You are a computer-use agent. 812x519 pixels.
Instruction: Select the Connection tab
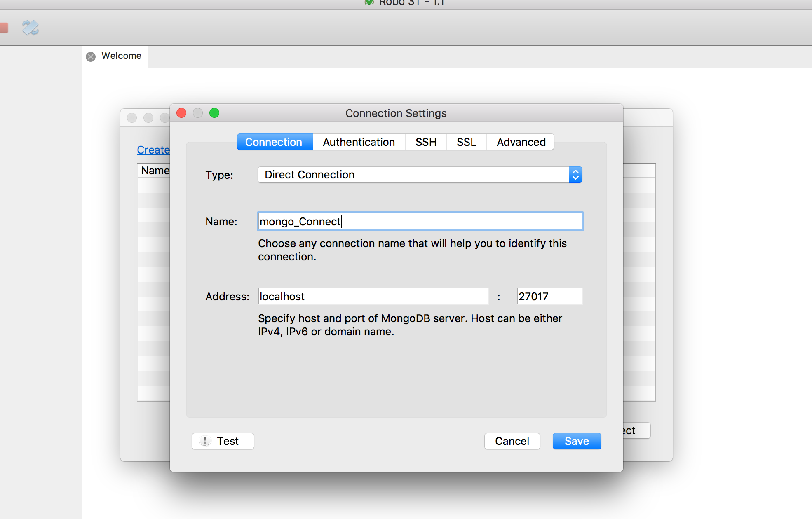click(x=274, y=142)
